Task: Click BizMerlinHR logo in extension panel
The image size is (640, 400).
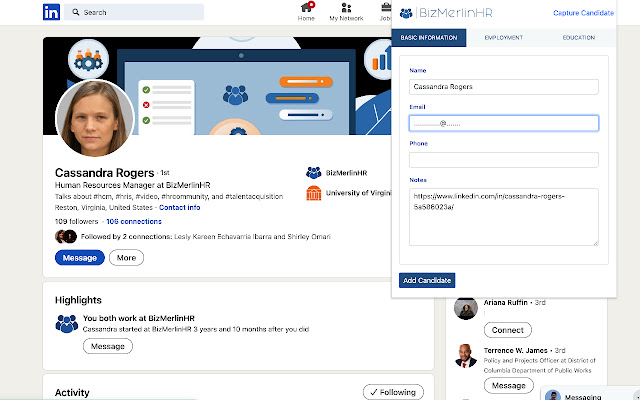Action: 446,13
